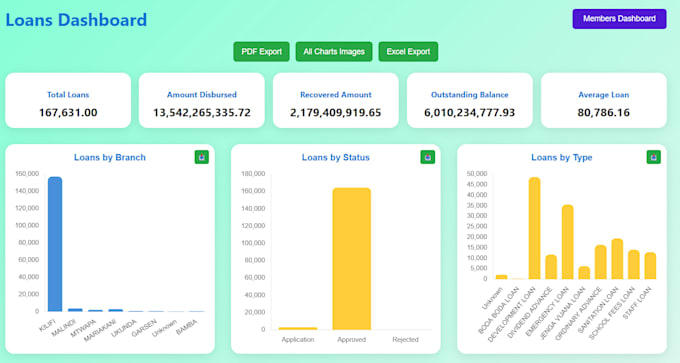Select the Amount Disbursed card
Screen dimensions: 680x363
pyautogui.click(x=202, y=100)
